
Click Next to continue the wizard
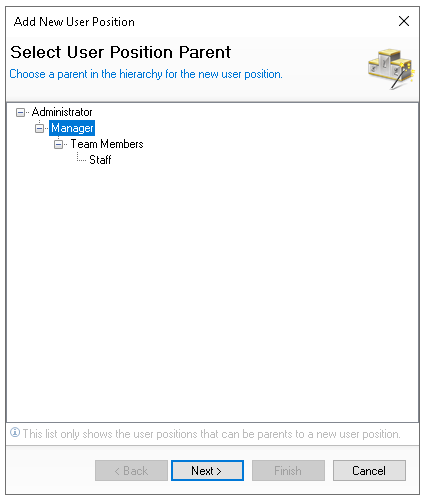[207, 470]
